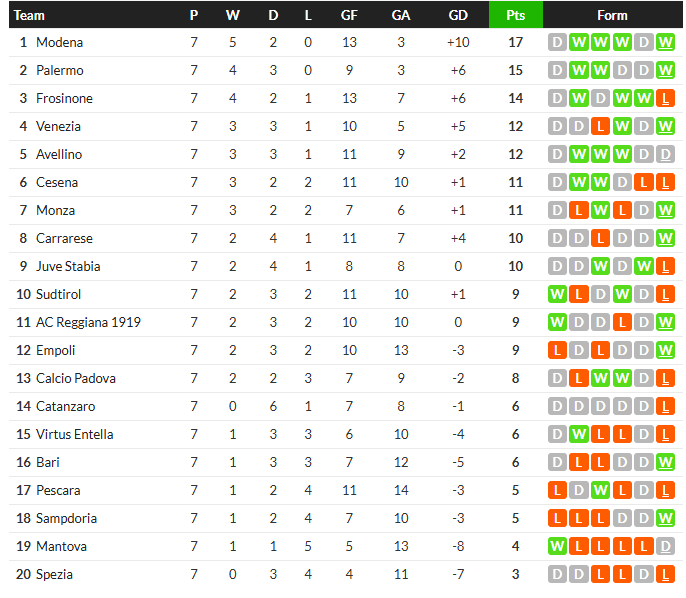The height and width of the screenshot is (598, 686).
Task: Select AC Reggiana 1919 team name
Action: pyautogui.click(x=88, y=323)
